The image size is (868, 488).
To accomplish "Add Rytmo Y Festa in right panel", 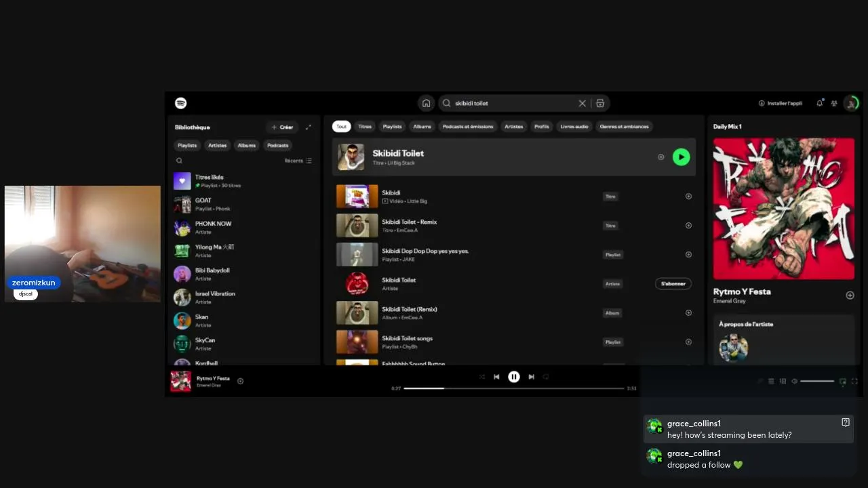I will coord(850,296).
